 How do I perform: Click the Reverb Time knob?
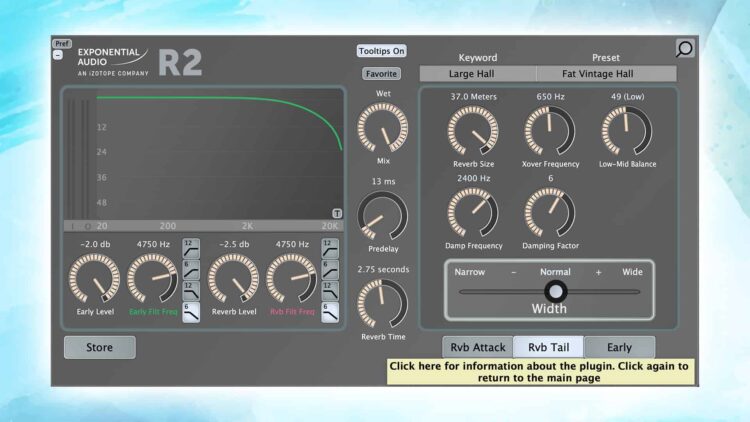pyautogui.click(x=383, y=304)
